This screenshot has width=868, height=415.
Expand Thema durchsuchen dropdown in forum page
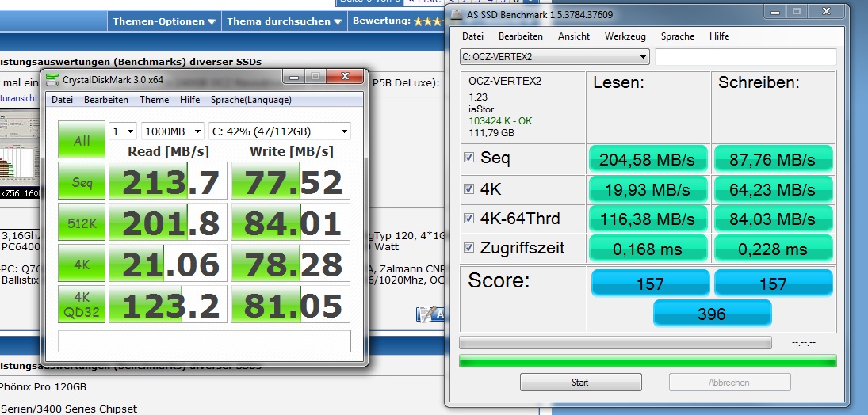[x=285, y=21]
